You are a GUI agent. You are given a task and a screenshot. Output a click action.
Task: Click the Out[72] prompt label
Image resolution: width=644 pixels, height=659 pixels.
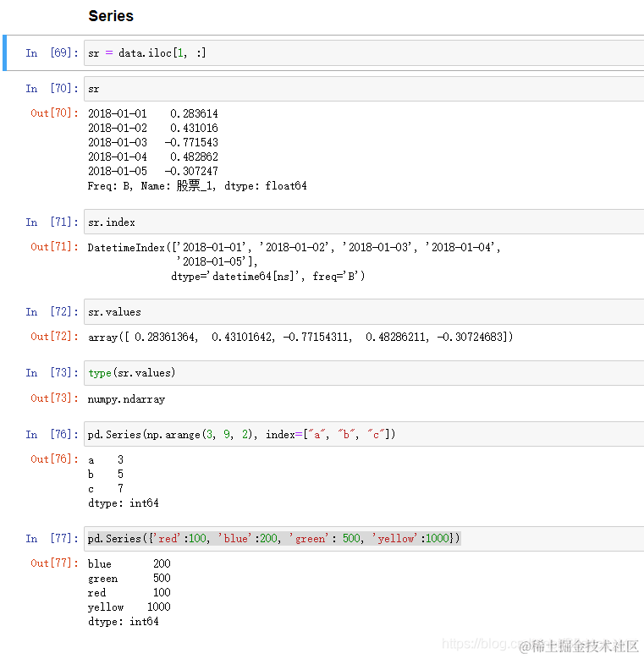54,336
